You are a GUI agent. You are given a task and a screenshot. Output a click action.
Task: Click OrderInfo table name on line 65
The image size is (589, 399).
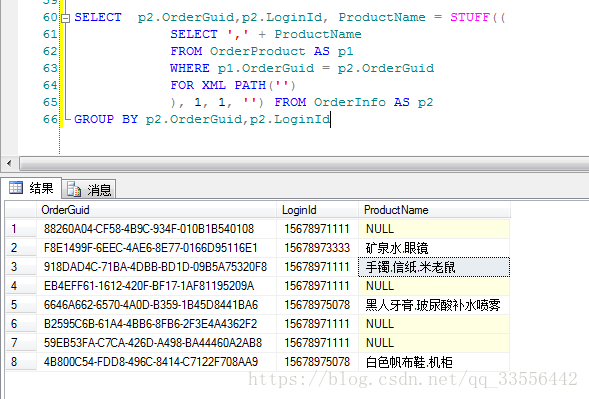(x=350, y=102)
